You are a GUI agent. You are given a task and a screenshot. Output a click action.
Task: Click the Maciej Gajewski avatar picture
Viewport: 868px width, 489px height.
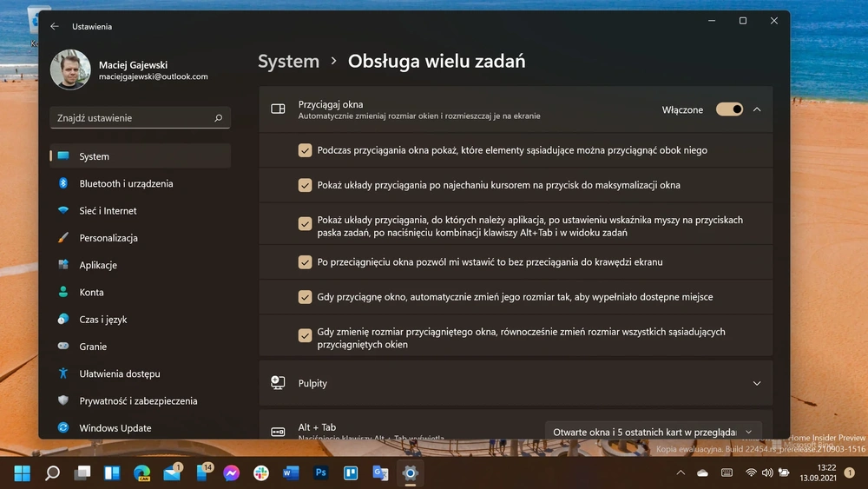pyautogui.click(x=70, y=69)
